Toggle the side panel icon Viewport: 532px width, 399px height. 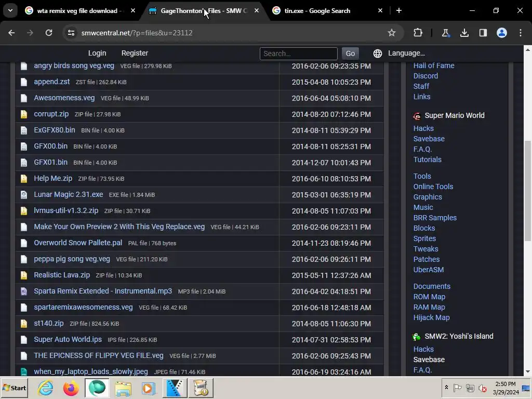(x=483, y=33)
